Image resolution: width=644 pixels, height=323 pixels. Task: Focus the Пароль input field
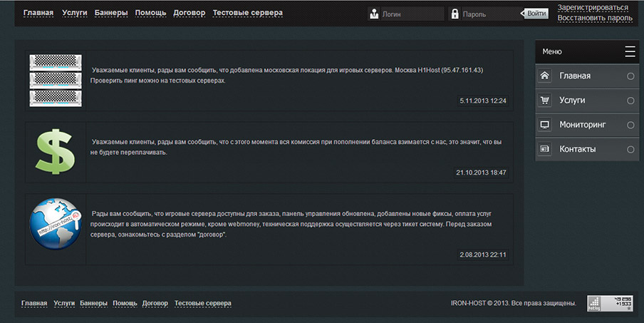click(x=490, y=14)
